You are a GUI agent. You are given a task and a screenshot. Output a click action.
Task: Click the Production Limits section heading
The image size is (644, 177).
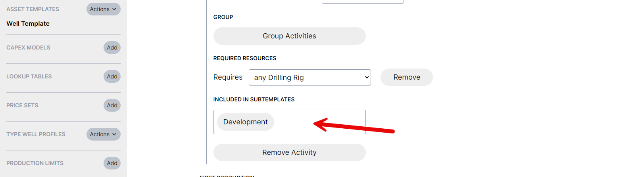35,163
